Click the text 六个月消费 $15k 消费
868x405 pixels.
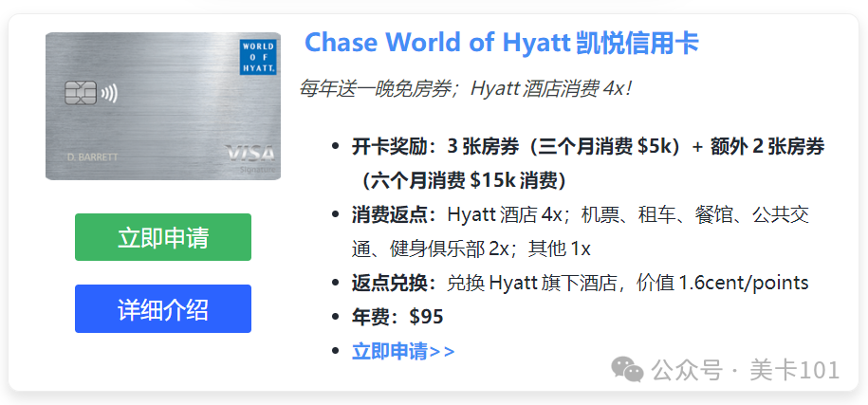point(464,180)
